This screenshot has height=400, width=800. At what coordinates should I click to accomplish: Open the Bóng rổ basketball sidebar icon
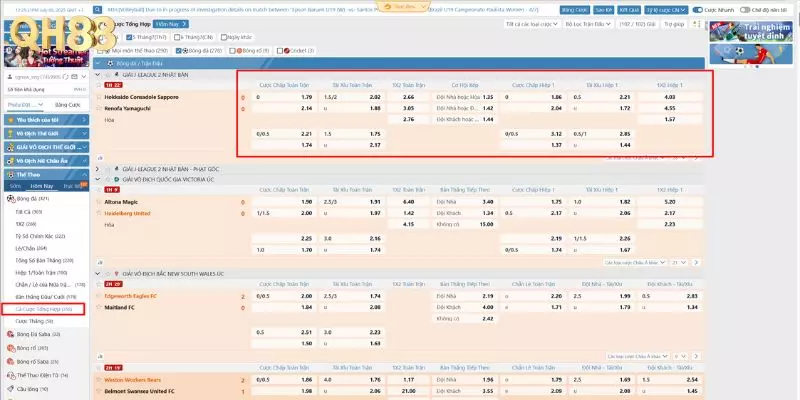[12, 347]
